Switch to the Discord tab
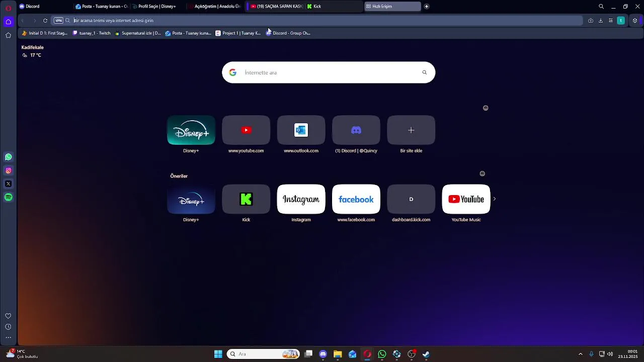 [x=44, y=7]
